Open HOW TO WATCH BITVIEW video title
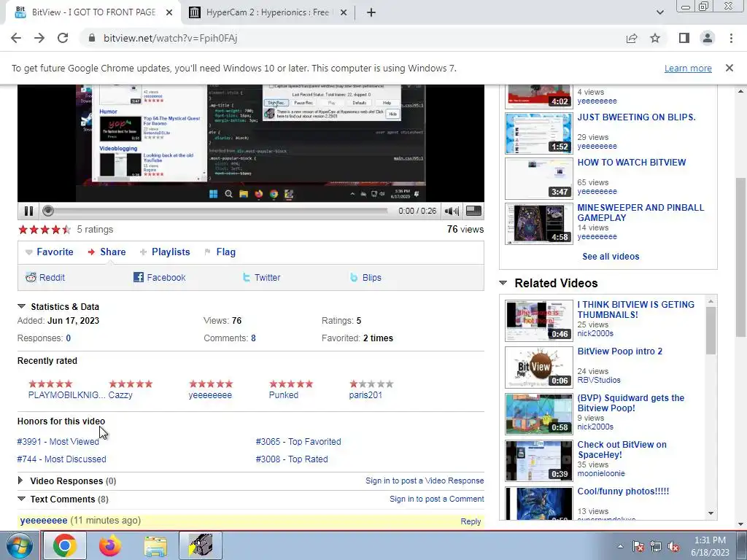Viewport: 747px width, 560px height. pos(632,163)
